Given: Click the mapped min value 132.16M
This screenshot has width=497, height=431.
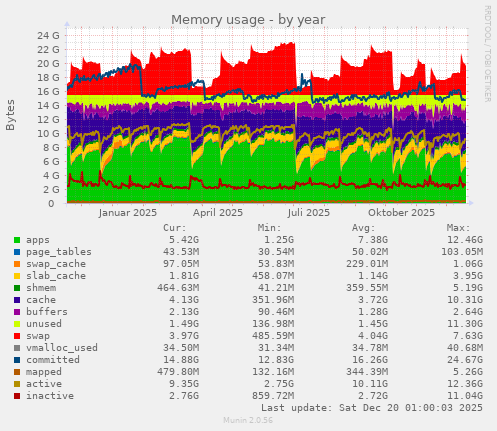Looking at the screenshot, I should 273,372.
